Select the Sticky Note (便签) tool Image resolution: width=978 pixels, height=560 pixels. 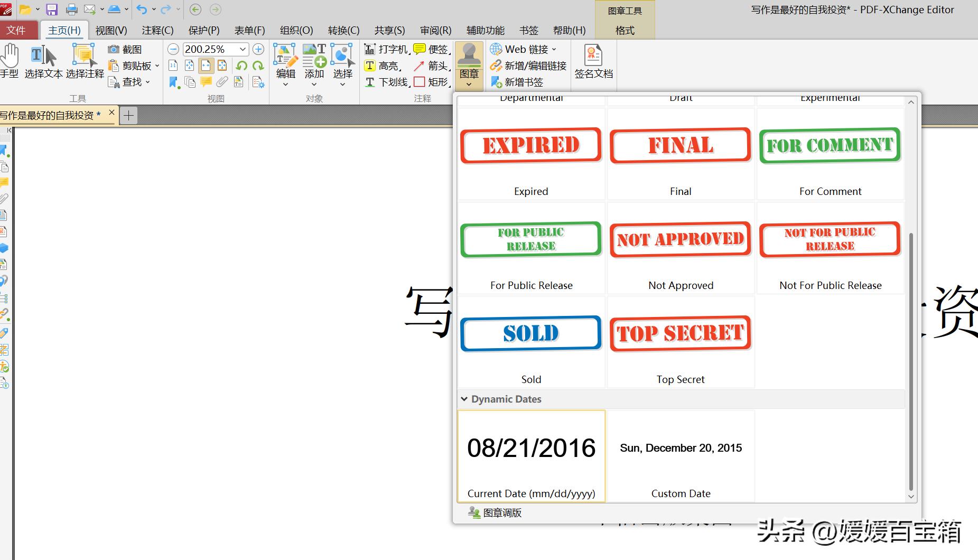432,50
